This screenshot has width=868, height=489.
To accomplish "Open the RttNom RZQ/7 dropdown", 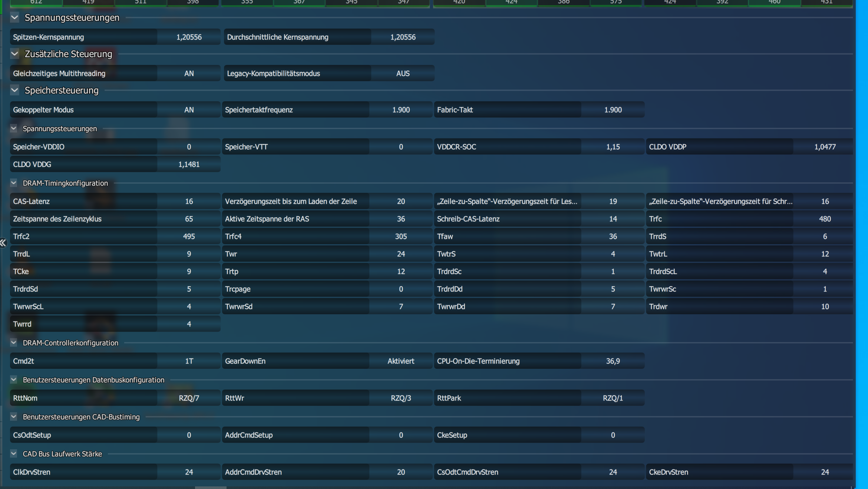I will [189, 398].
